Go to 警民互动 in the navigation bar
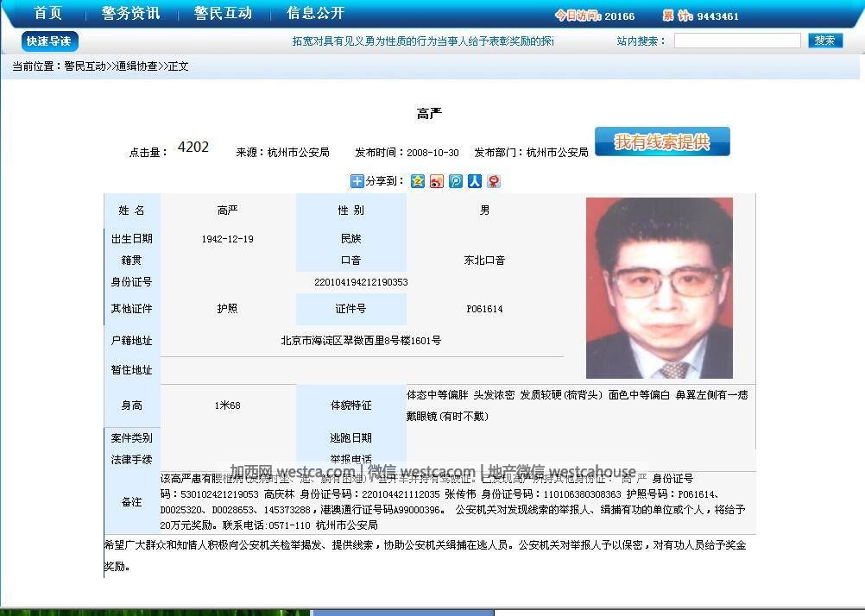The width and height of the screenshot is (865, 616). coord(223,14)
